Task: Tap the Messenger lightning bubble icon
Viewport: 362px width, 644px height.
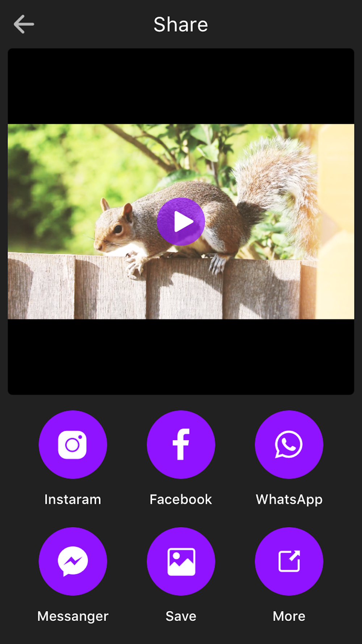Action: point(73,561)
